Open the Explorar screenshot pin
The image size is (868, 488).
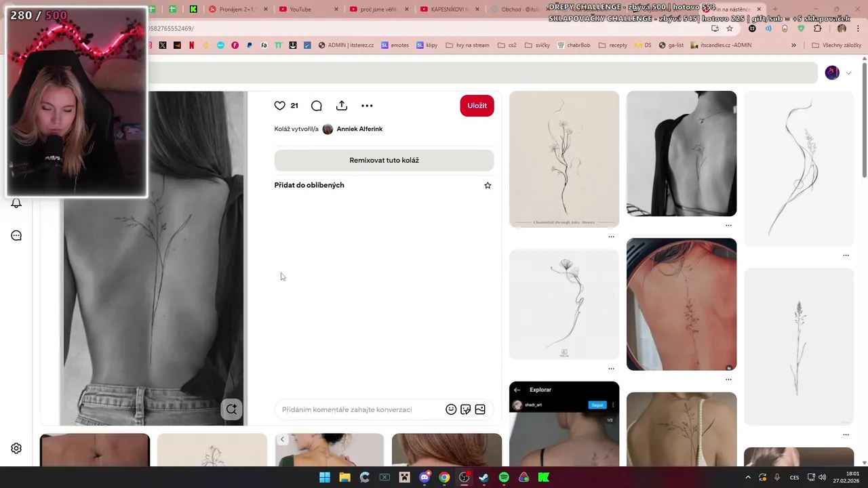(x=564, y=424)
